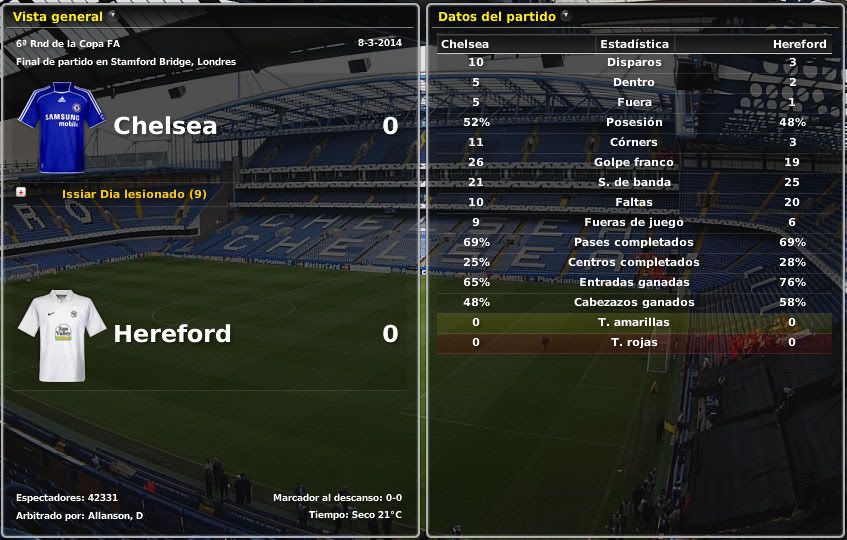The height and width of the screenshot is (540, 847).
Task: Click the red injury icon
Action: 21,192
